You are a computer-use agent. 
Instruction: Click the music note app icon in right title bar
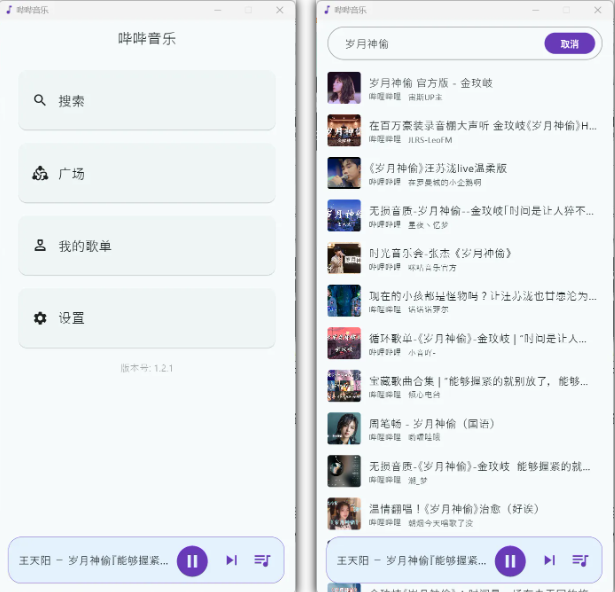327,10
